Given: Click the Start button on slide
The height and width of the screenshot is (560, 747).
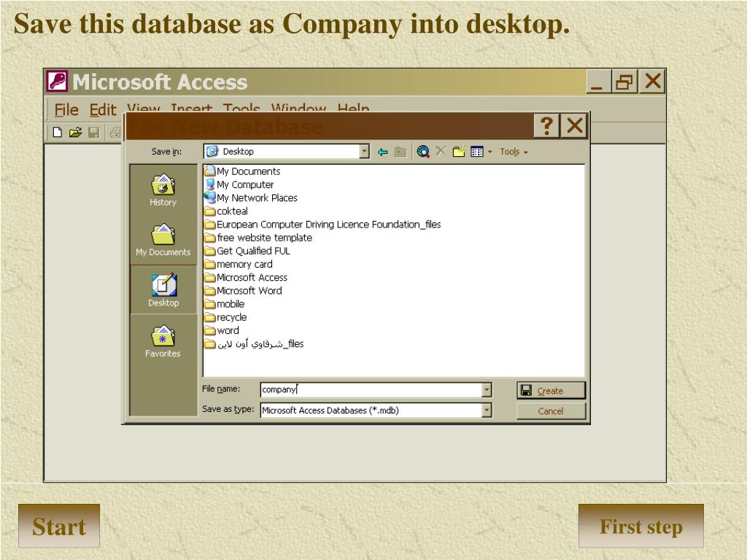Looking at the screenshot, I should pos(59,526).
